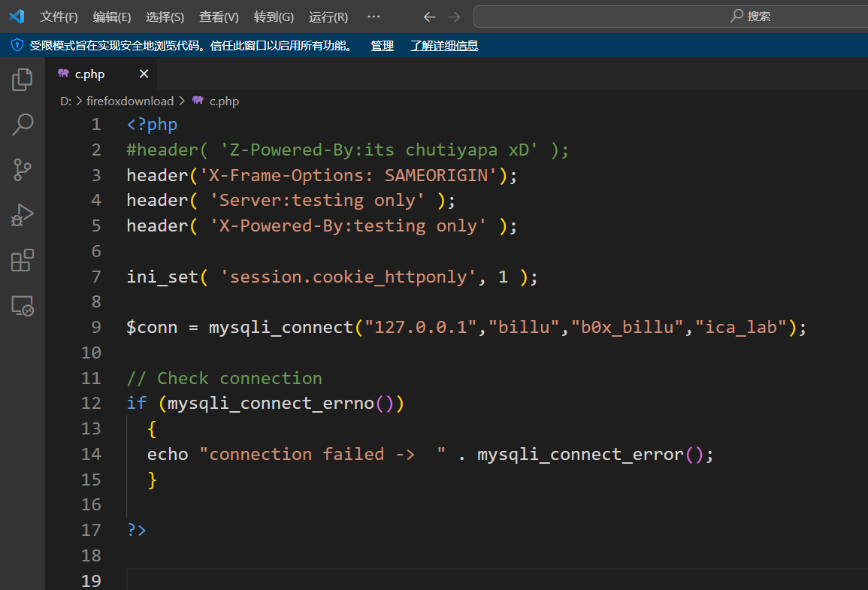Click the mysqli_connect_errno call

point(271,403)
